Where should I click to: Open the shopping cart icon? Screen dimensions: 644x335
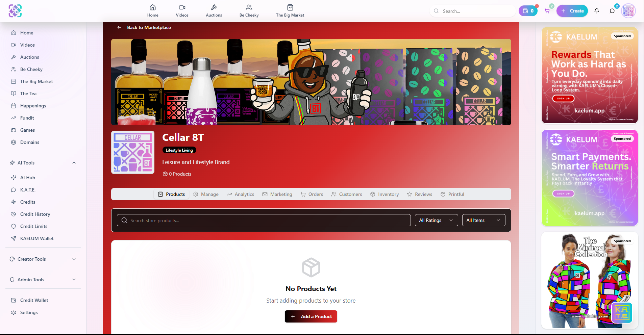pyautogui.click(x=547, y=11)
